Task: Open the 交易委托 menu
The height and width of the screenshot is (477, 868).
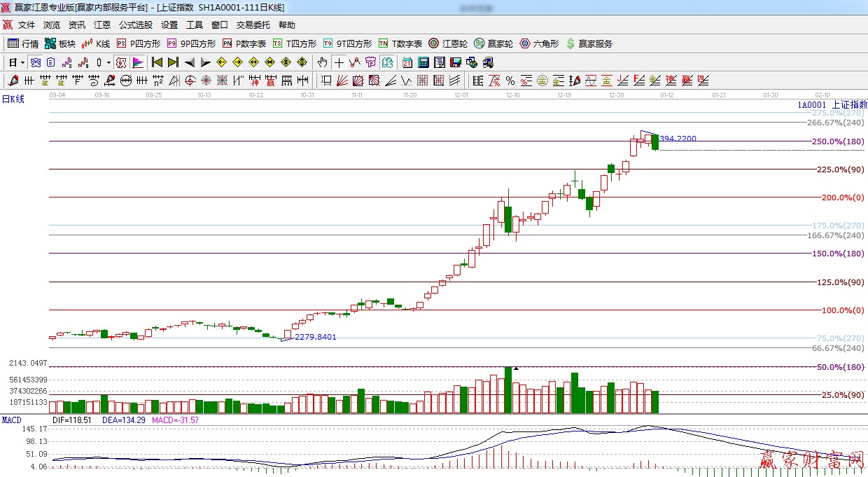Action: [253, 25]
